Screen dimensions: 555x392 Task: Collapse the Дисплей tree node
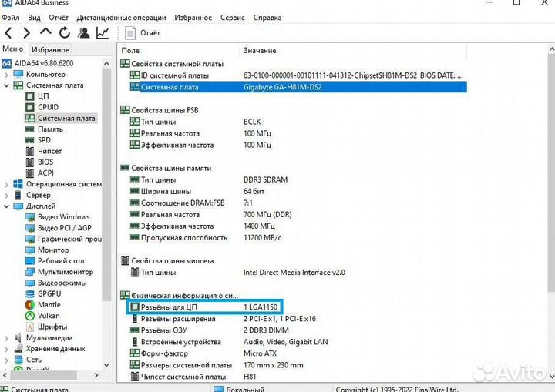6,206
